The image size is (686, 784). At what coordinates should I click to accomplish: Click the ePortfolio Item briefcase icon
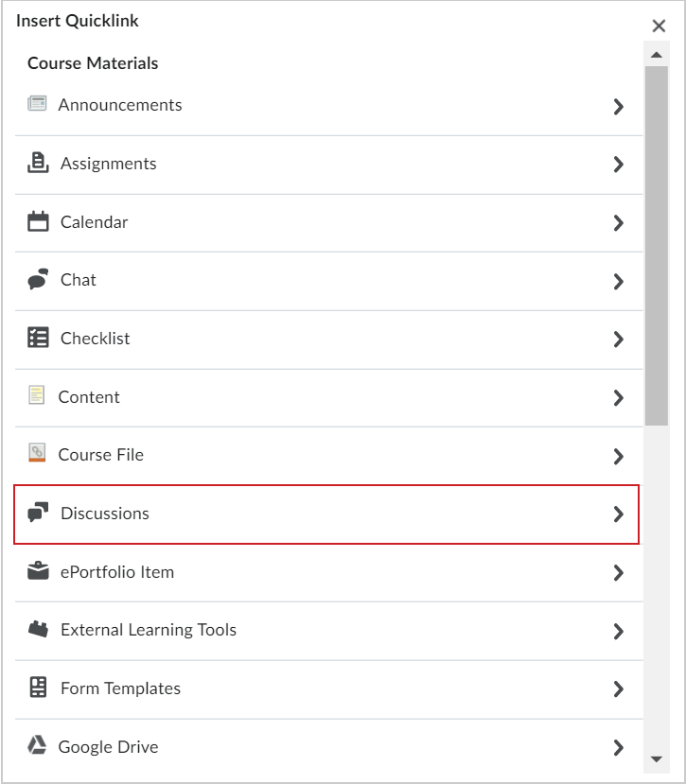click(x=39, y=571)
